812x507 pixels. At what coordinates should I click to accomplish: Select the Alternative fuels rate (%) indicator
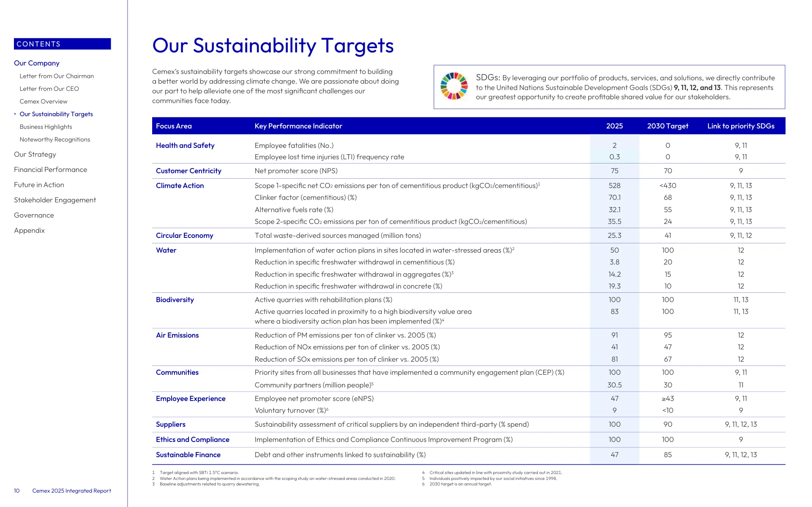tap(294, 210)
